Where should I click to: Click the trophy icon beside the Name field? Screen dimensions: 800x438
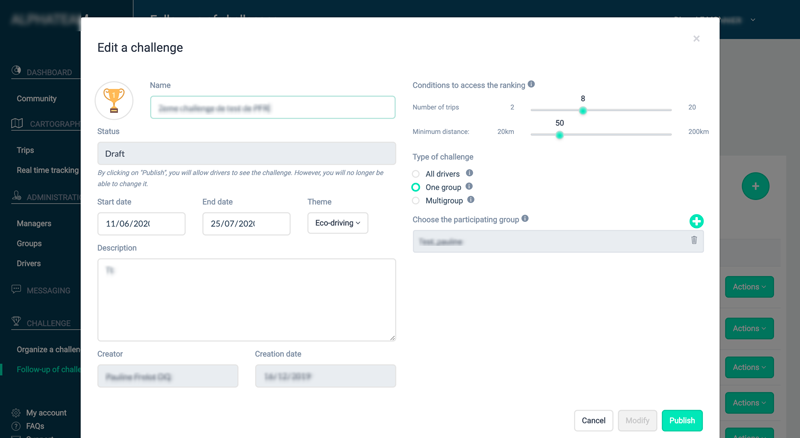click(114, 101)
